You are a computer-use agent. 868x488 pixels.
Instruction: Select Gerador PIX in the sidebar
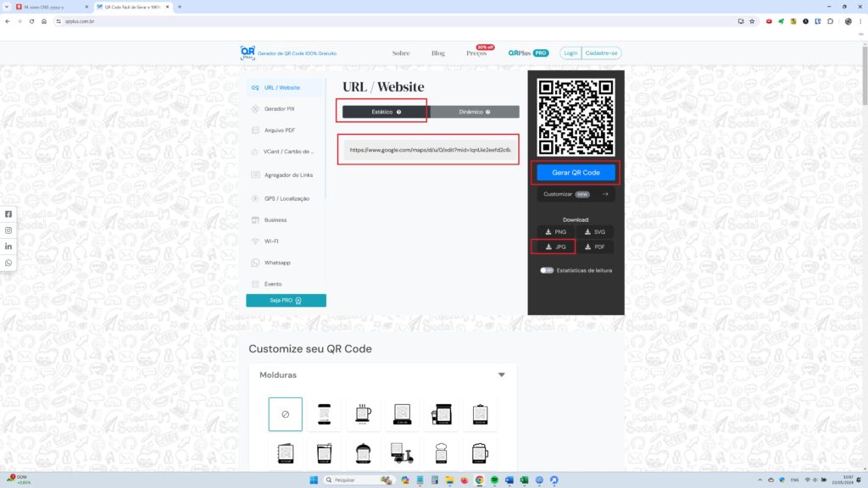(x=285, y=109)
